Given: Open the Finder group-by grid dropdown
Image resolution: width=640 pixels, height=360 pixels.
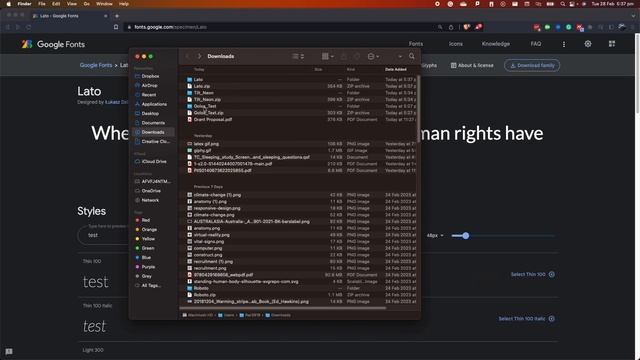Looking at the screenshot, I should pyautogui.click(x=328, y=56).
